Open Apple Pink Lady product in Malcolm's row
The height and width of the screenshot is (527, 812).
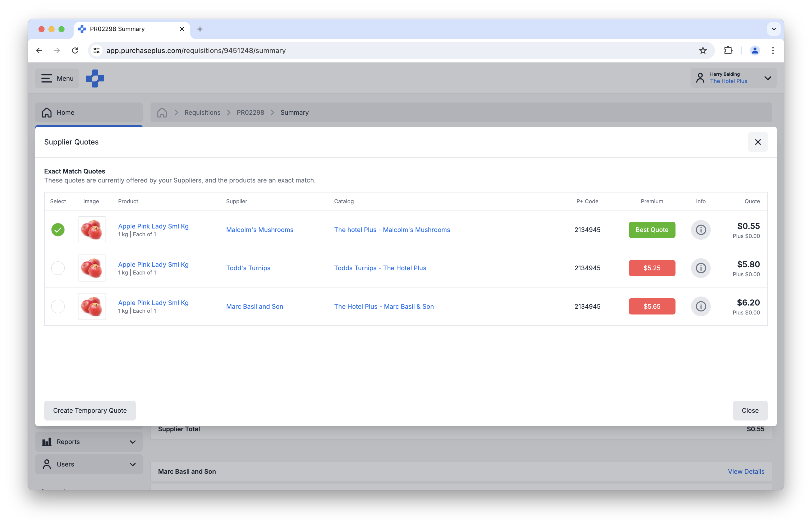click(153, 226)
